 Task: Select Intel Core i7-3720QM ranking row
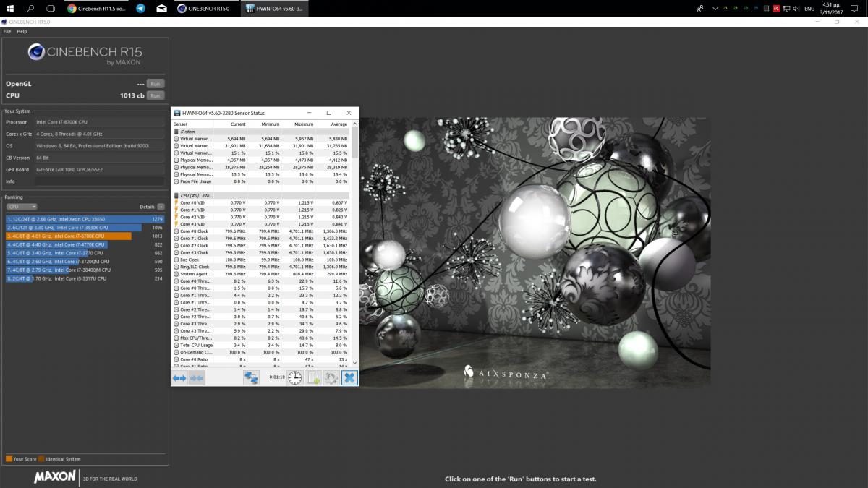coord(85,261)
